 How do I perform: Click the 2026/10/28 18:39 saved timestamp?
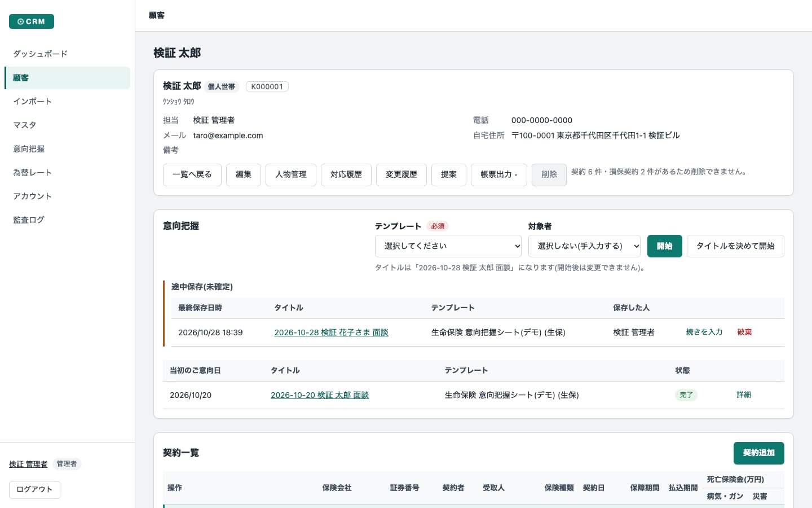pos(210,332)
